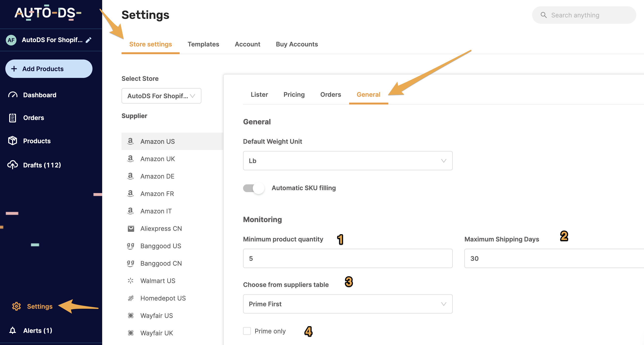Click the Settings gear icon
Image resolution: width=644 pixels, height=345 pixels.
pos(16,306)
